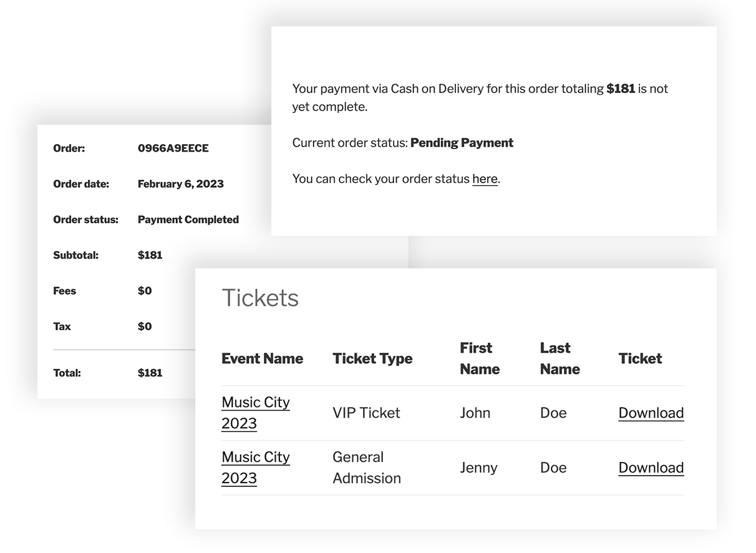Click the Subtotal row value $181
Screen dimensions: 756x553
coord(150,255)
